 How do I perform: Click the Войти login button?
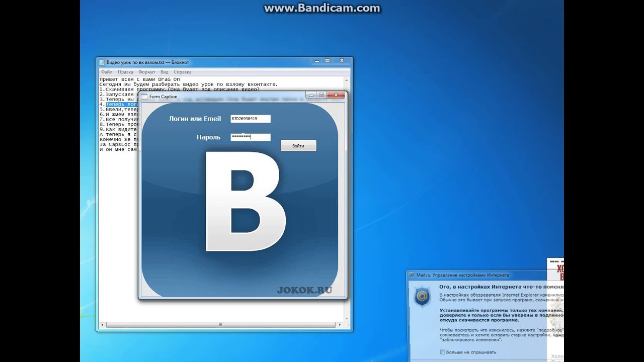pos(298,146)
